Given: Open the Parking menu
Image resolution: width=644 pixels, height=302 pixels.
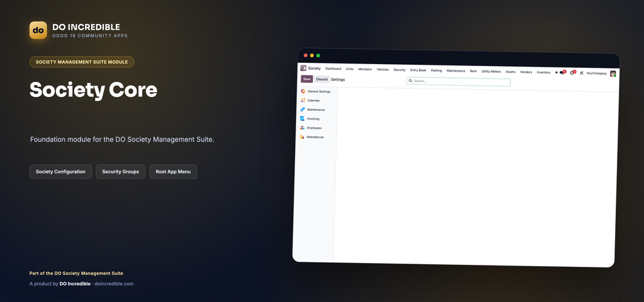Looking at the screenshot, I should (x=436, y=70).
